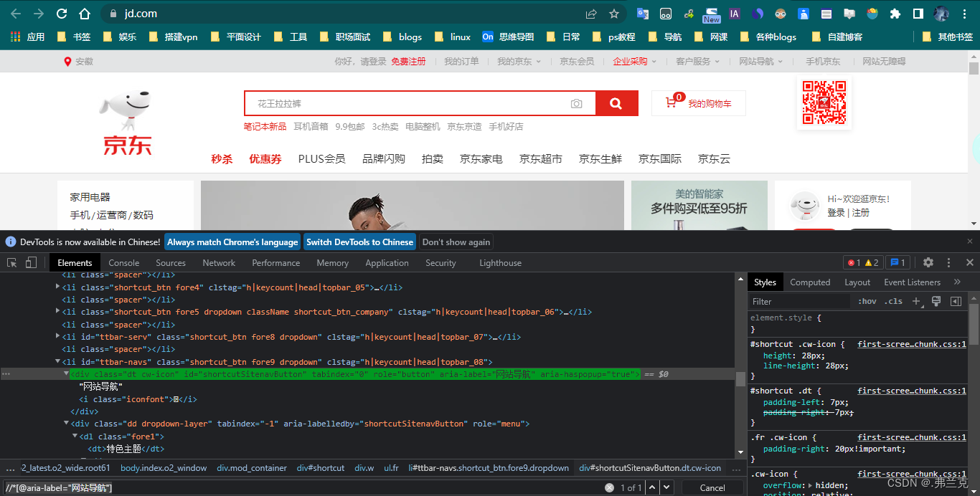Collapse the dd dropdown-layer div node

(x=67, y=424)
